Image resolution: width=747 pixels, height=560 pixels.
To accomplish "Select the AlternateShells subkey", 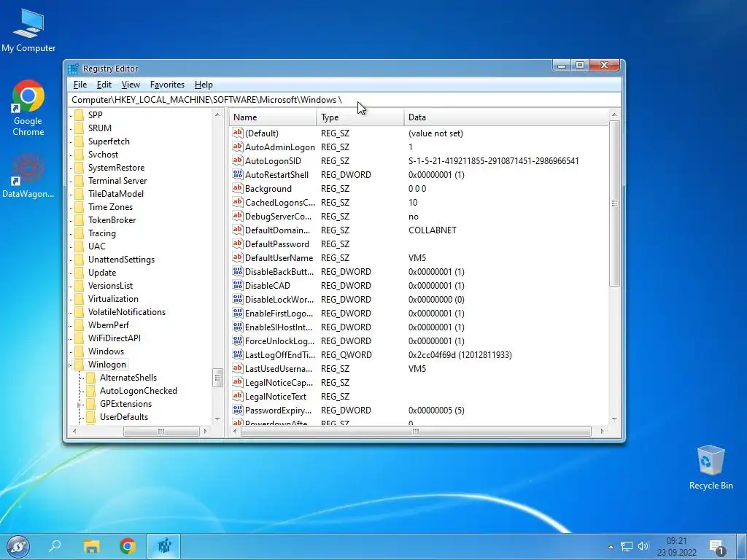I will click(128, 378).
